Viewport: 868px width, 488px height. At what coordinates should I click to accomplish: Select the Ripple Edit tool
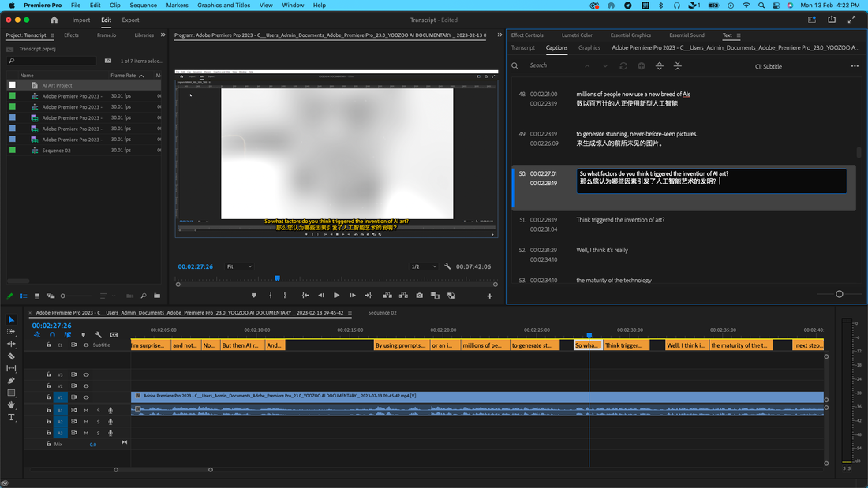(x=11, y=345)
